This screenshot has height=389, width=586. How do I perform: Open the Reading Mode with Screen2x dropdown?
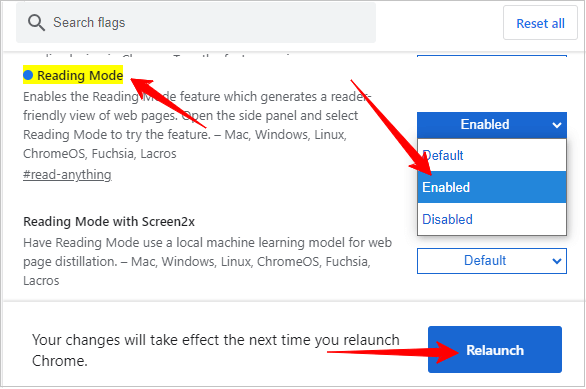click(492, 261)
